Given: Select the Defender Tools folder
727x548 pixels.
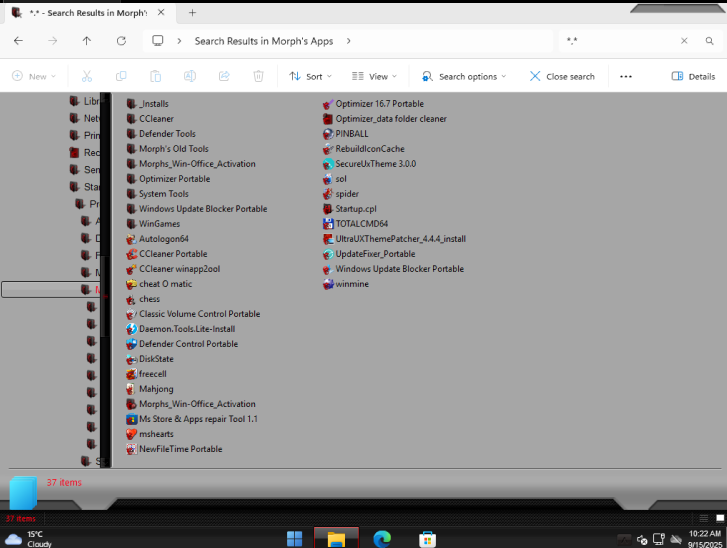Looking at the screenshot, I should tap(161, 134).
